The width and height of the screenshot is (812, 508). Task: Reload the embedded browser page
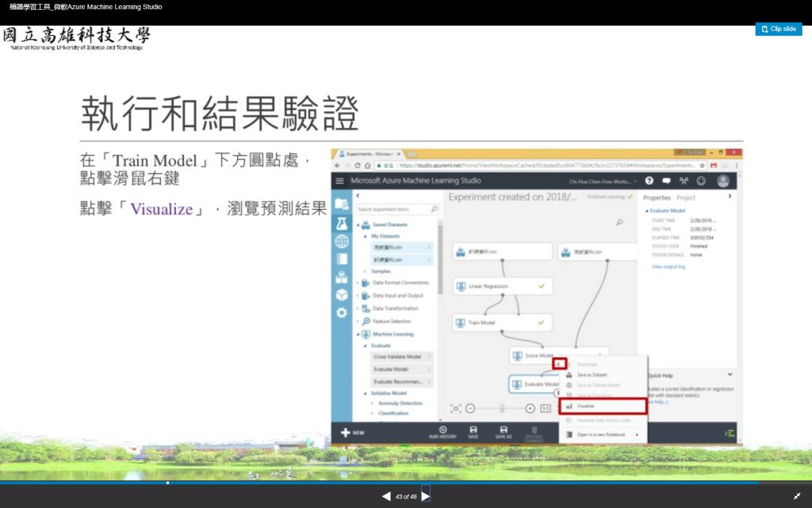pyautogui.click(x=357, y=166)
